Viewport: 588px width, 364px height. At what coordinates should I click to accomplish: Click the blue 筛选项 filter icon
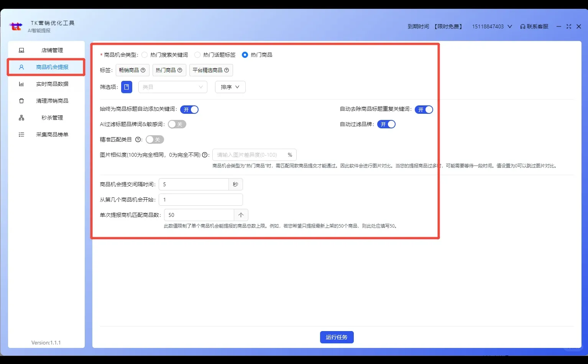click(126, 87)
